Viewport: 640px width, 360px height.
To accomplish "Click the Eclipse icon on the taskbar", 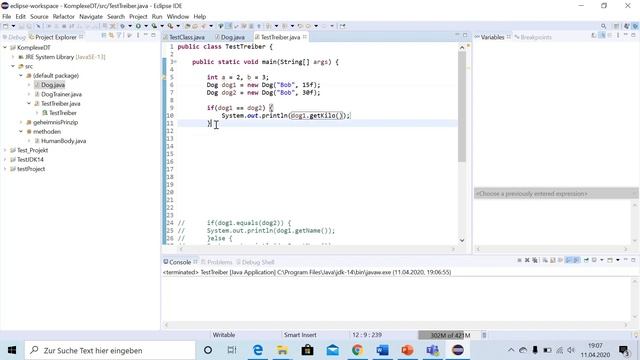I will click(458, 350).
